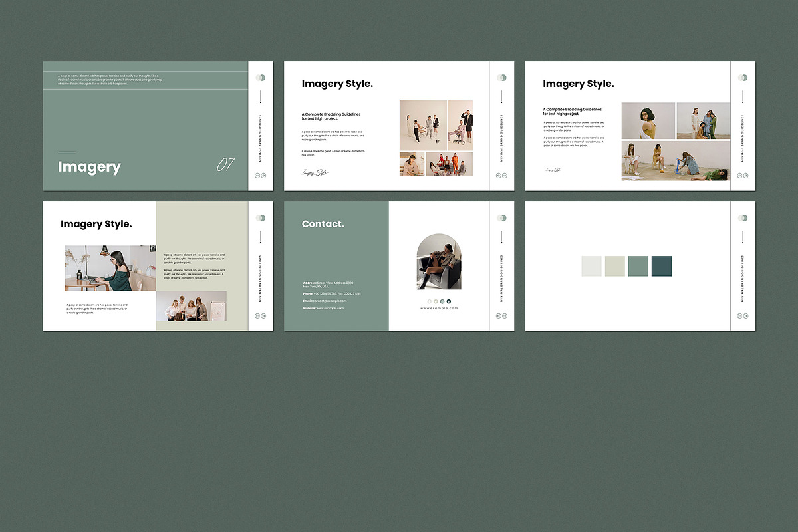Select the "Contact." heading text
The height and width of the screenshot is (532, 798).
click(x=323, y=224)
